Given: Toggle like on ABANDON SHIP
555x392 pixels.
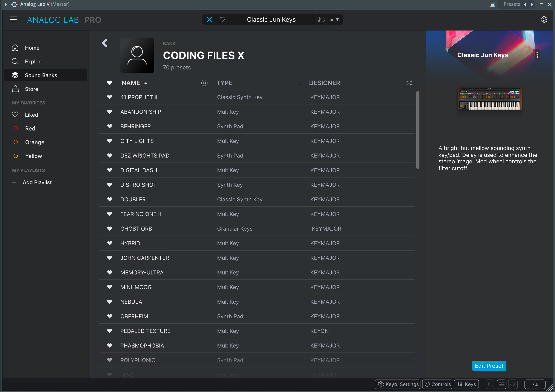Looking at the screenshot, I should [109, 112].
